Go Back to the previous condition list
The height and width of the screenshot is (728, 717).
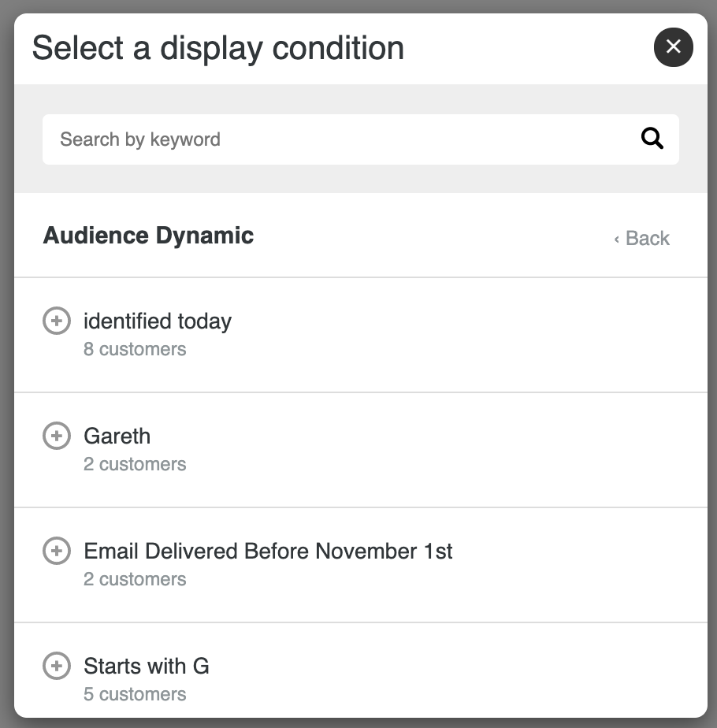pos(642,238)
